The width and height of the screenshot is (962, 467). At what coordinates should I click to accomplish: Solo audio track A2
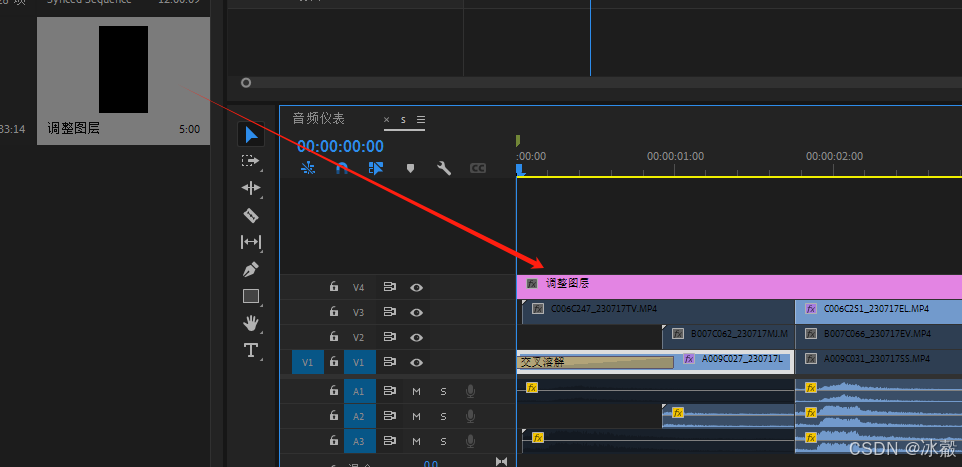coord(443,417)
